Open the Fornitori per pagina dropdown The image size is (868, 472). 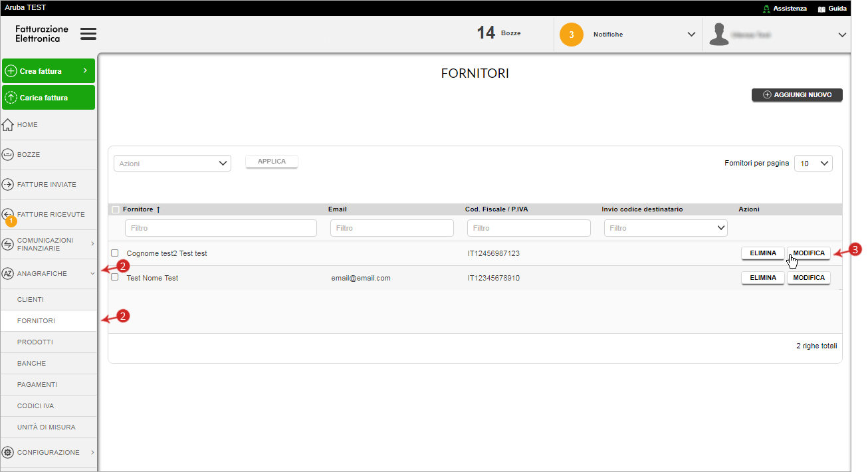814,163
